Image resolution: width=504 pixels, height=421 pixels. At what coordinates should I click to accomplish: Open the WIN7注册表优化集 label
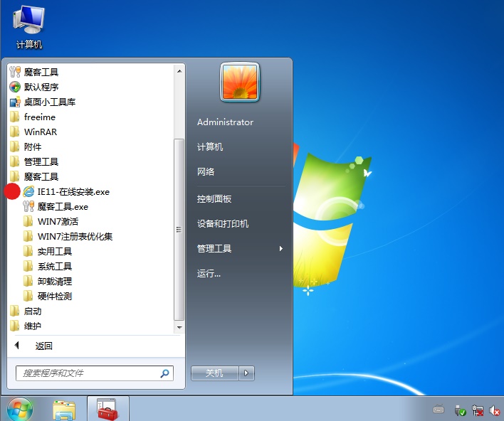coord(75,236)
